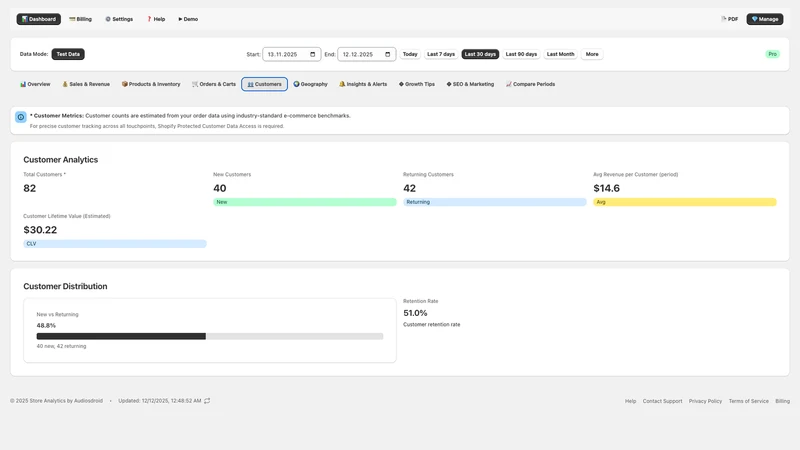
Task: Open the Help menu item
Action: [156, 19]
